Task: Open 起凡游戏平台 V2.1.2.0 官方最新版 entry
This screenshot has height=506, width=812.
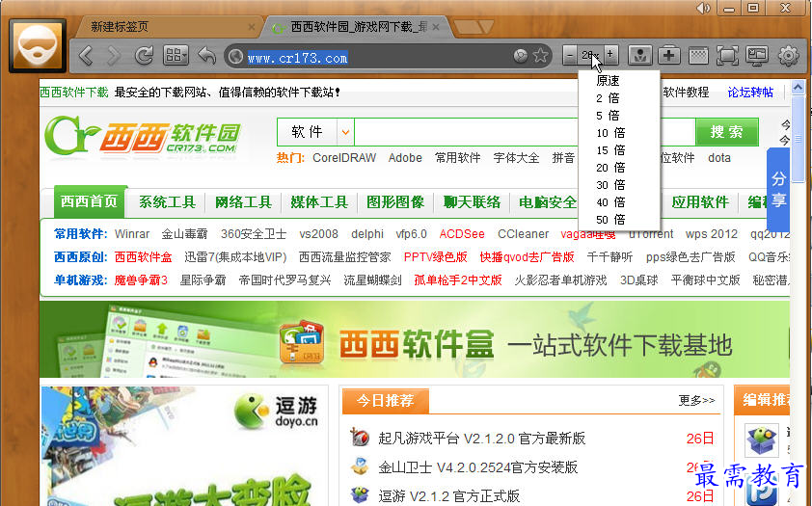Action: (481, 439)
